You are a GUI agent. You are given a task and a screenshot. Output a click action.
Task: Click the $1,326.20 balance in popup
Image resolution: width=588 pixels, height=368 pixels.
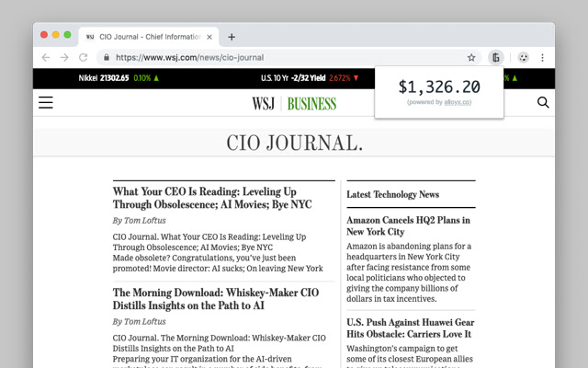439,87
